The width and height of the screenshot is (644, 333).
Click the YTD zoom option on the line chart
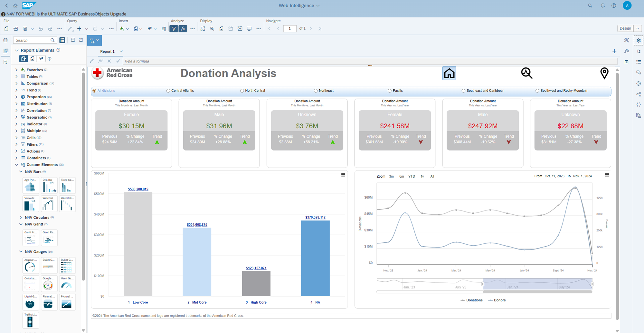click(x=412, y=176)
